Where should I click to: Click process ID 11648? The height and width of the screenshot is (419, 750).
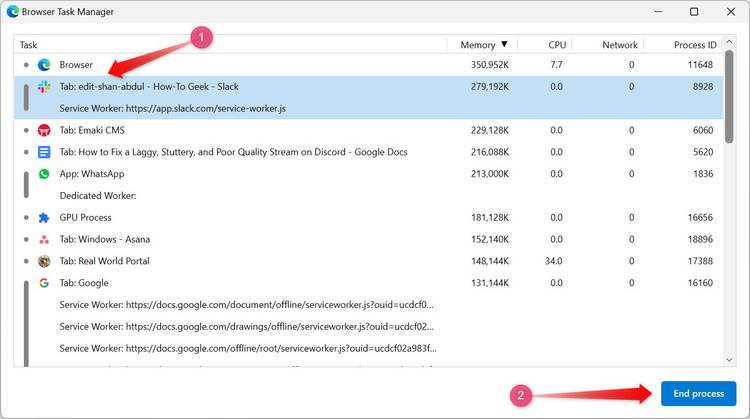(700, 65)
